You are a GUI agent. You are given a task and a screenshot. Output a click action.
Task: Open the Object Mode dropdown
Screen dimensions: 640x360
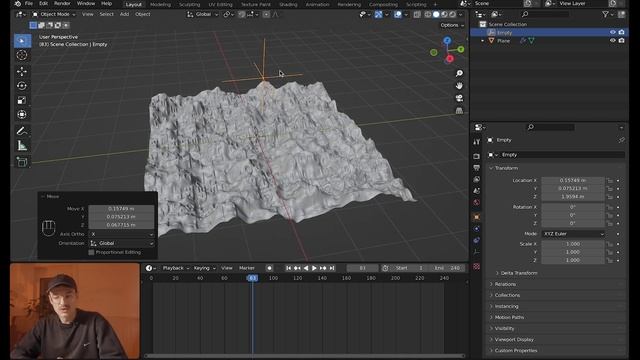[54, 14]
